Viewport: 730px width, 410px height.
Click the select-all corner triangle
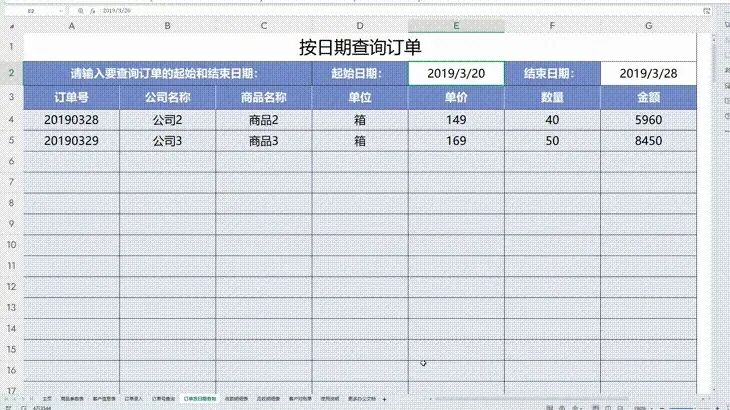click(x=11, y=24)
